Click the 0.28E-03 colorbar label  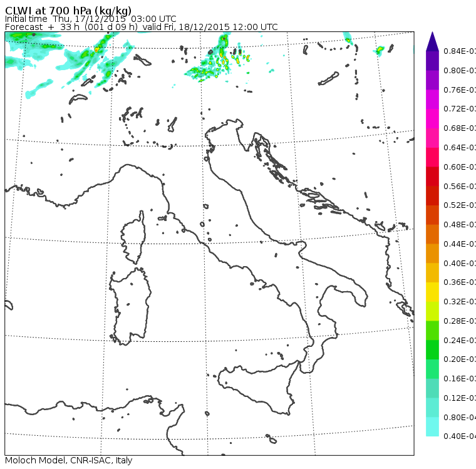click(460, 321)
